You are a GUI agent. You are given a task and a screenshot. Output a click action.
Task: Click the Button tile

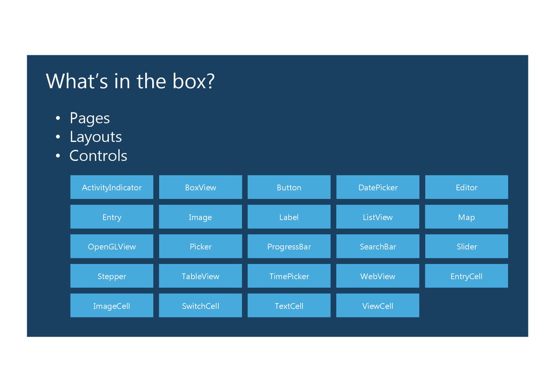point(289,187)
